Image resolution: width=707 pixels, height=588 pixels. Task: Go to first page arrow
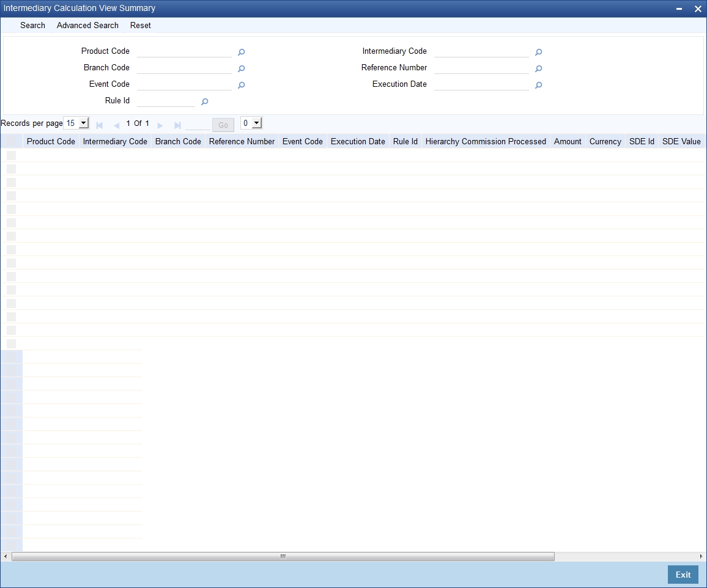100,125
